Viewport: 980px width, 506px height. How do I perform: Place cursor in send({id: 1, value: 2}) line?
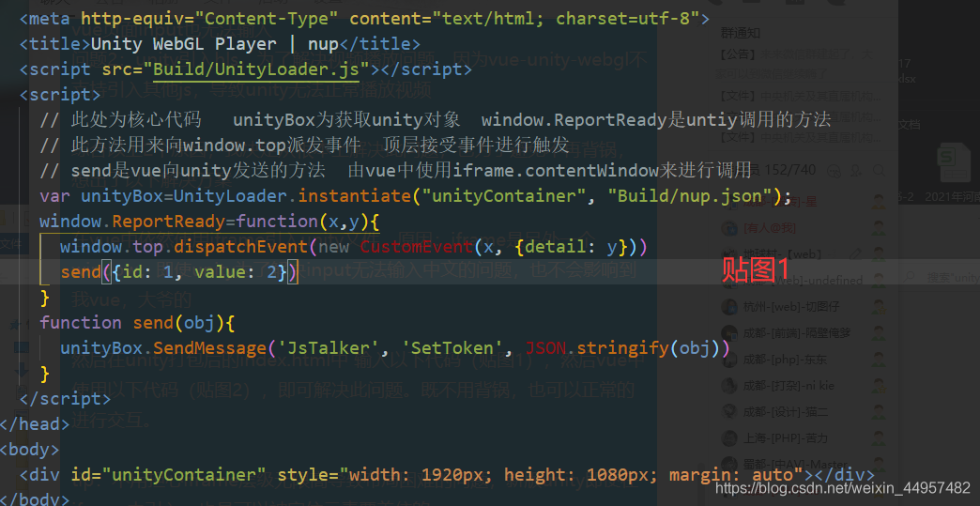(178, 272)
